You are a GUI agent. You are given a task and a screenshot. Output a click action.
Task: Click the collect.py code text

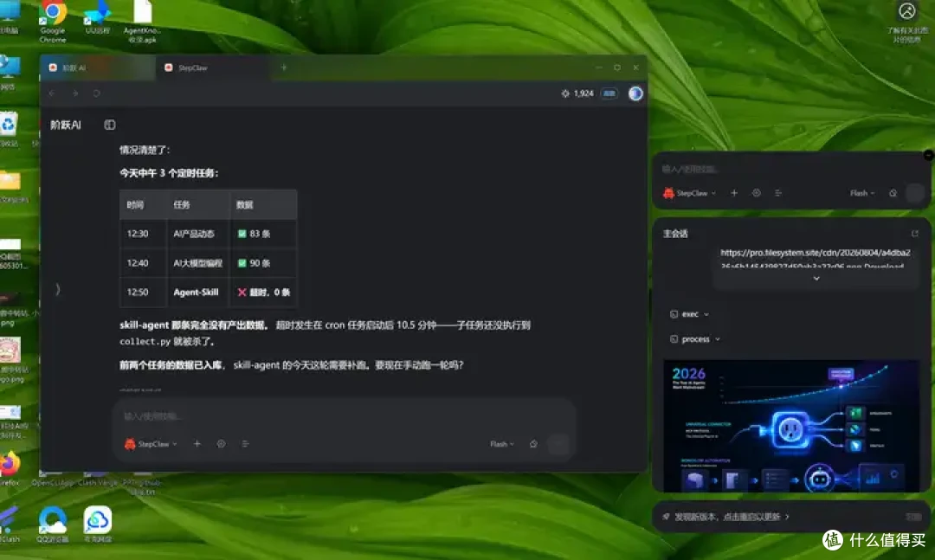pos(145,342)
